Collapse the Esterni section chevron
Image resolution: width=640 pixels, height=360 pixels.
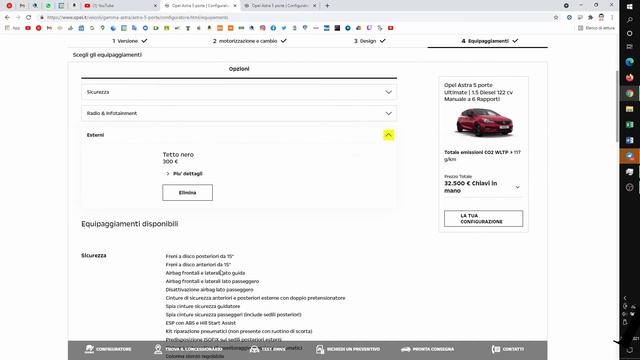click(389, 135)
